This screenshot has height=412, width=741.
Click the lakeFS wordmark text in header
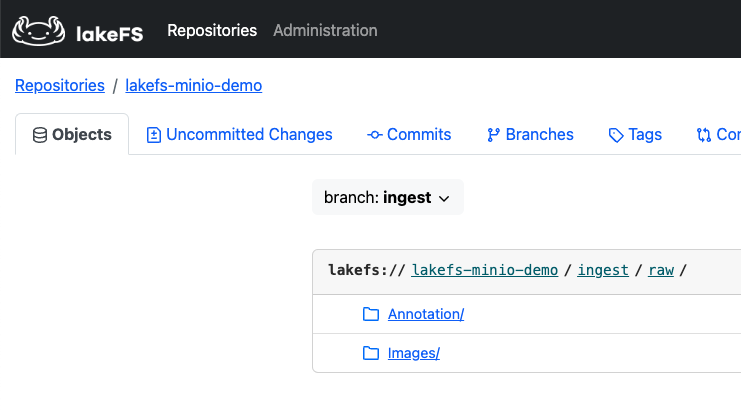[x=110, y=33]
